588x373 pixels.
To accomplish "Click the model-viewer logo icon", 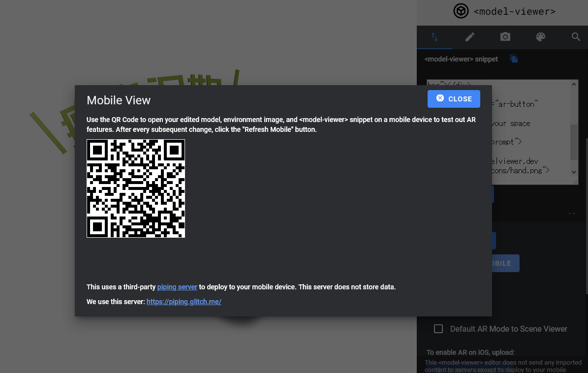I will [461, 11].
